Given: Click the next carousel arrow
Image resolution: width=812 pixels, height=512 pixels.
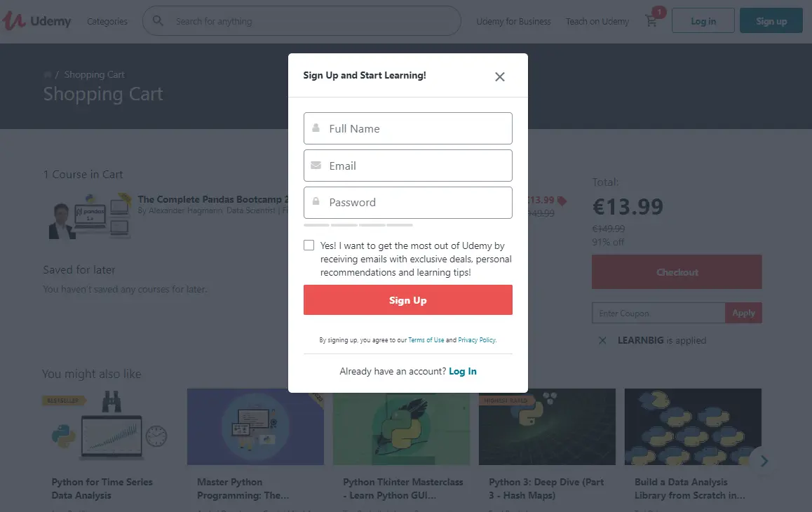Looking at the screenshot, I should coord(764,461).
